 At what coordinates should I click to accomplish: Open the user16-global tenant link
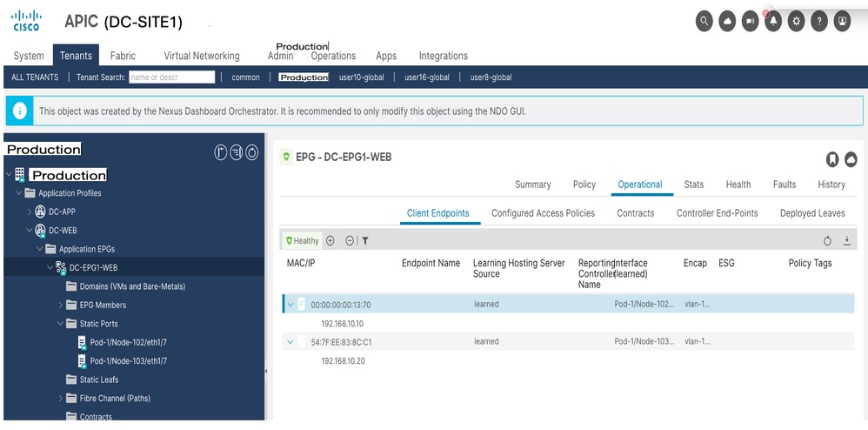427,77
